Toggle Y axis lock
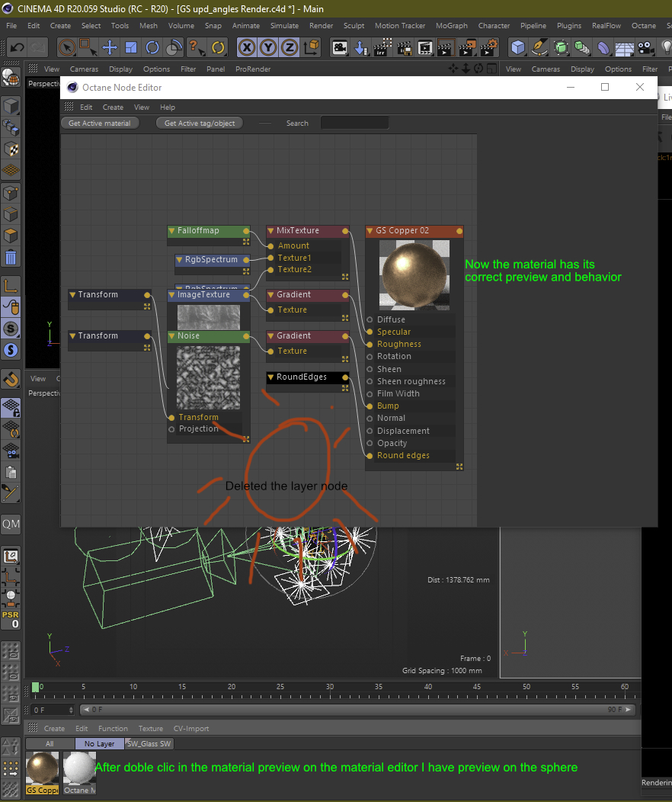The width and height of the screenshot is (672, 802). [x=268, y=47]
